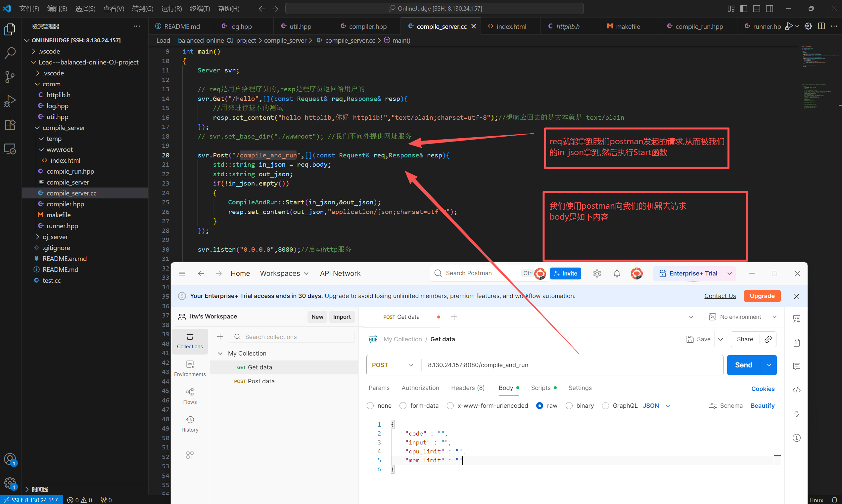
Task: Toggle bottom panel layout icon in title bar
Action: point(756,9)
